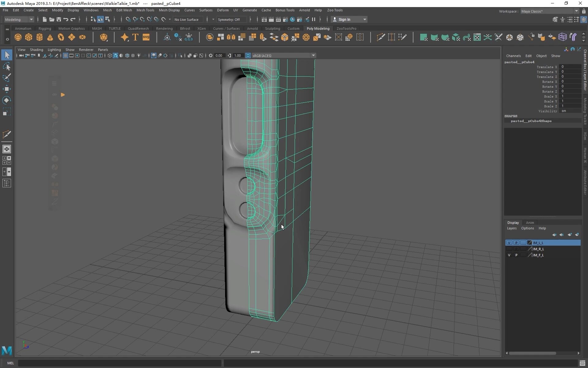Create a polygon cube from the Poly Modeling shelf
The width and height of the screenshot is (588, 368).
28,37
